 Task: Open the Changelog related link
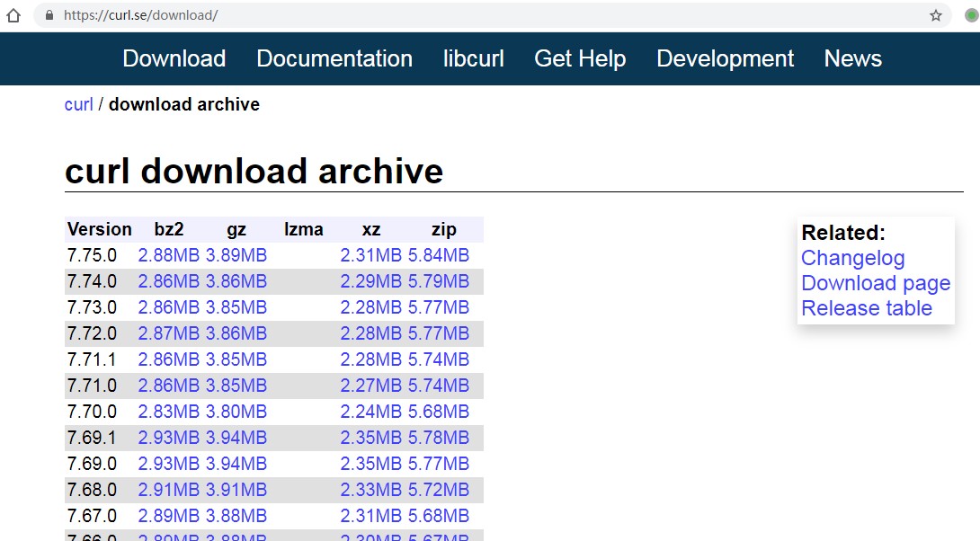point(852,258)
